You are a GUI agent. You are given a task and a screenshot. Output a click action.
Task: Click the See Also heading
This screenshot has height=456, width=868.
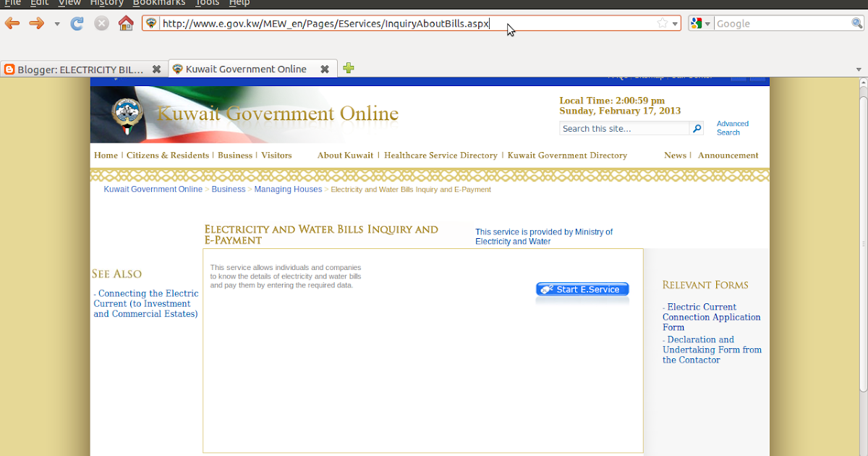(116, 274)
